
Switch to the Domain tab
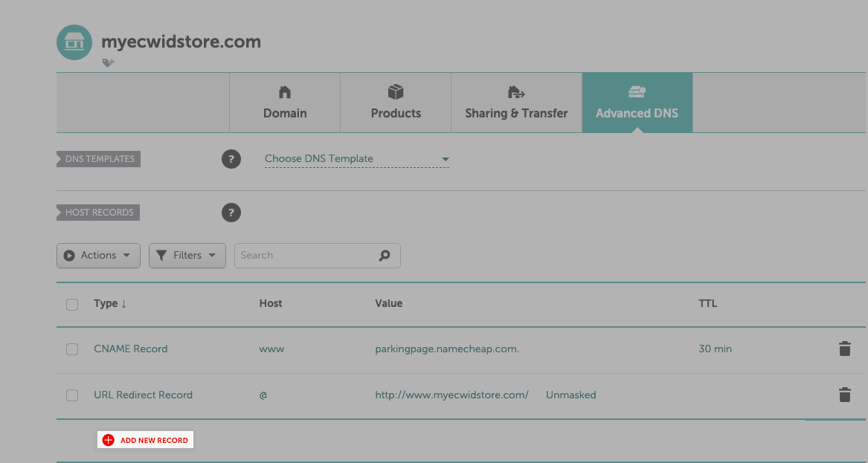coord(285,103)
